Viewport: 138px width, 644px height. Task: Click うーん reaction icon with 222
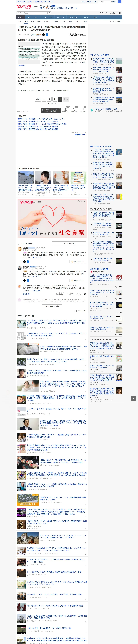(77, 294)
